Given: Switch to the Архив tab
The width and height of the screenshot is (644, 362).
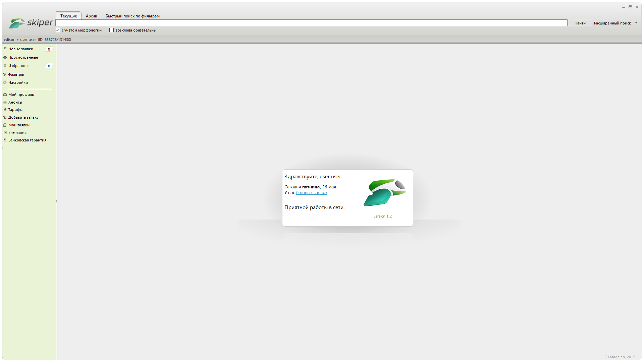Looking at the screenshot, I should coord(91,16).
